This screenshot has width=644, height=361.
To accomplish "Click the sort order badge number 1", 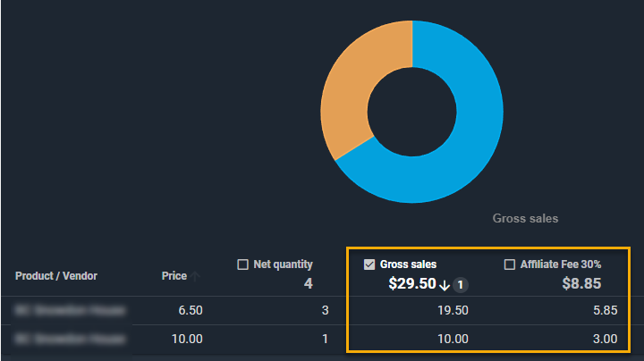I will coord(461,285).
